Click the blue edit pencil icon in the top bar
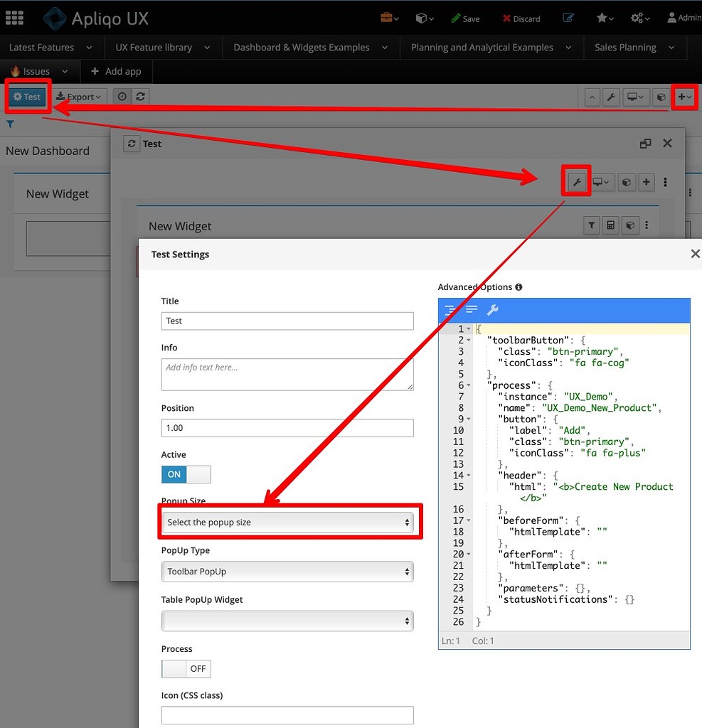Viewport: 702px width, 728px height. point(568,18)
